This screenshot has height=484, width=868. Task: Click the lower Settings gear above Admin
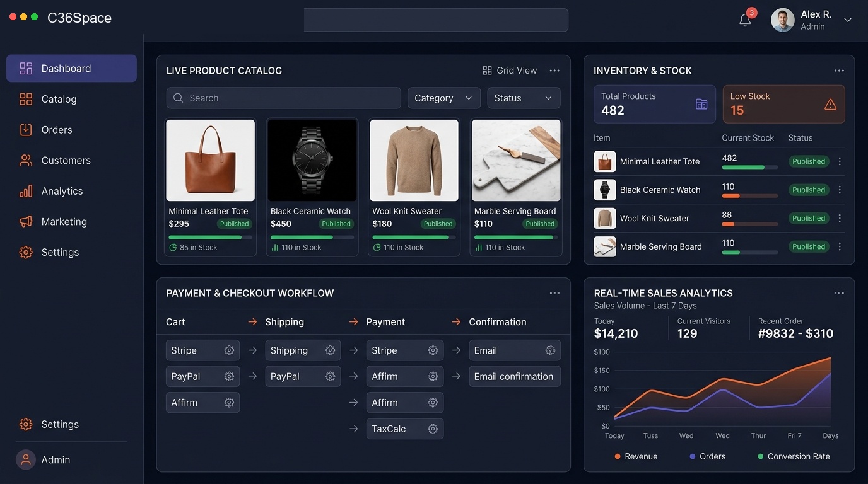[26, 424]
